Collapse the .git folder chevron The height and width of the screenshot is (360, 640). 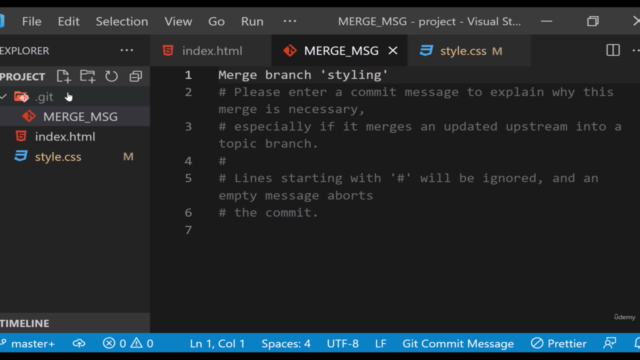point(4,97)
